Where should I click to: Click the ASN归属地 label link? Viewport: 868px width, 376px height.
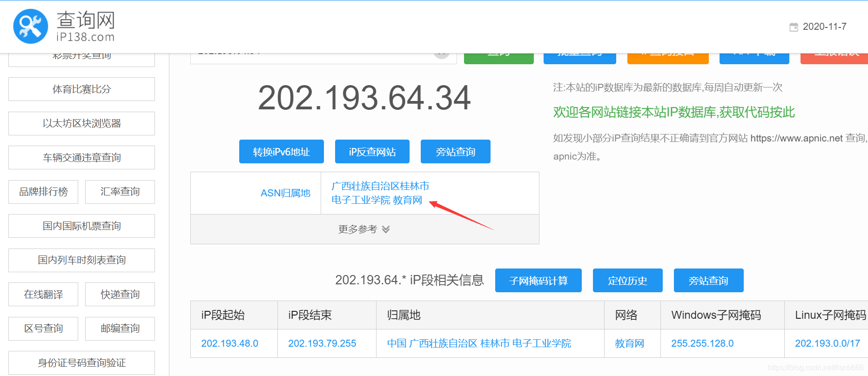coord(285,193)
